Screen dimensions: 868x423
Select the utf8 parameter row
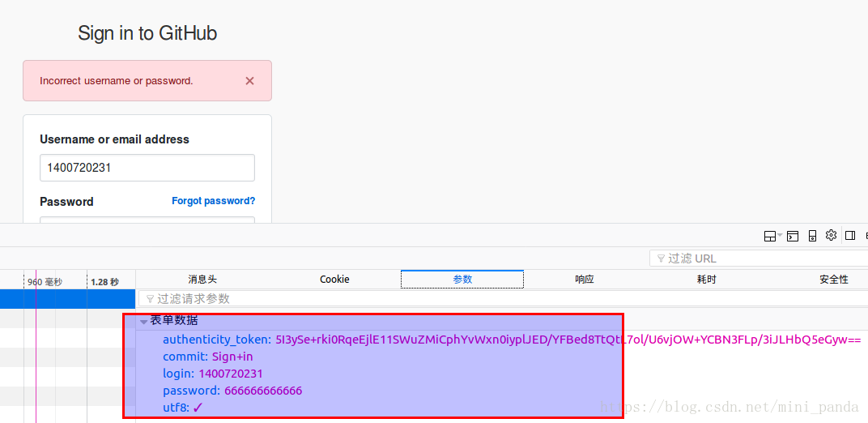(x=183, y=408)
